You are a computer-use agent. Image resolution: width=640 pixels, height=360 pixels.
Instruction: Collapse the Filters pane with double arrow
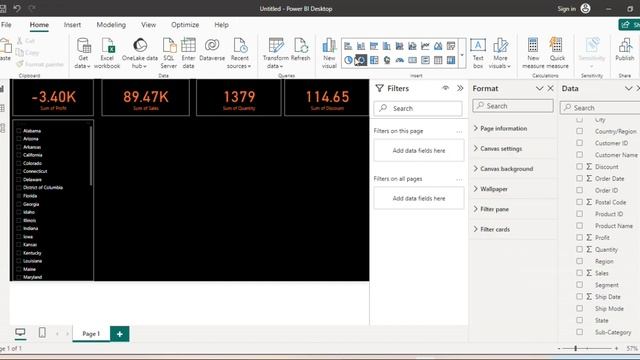coord(460,88)
